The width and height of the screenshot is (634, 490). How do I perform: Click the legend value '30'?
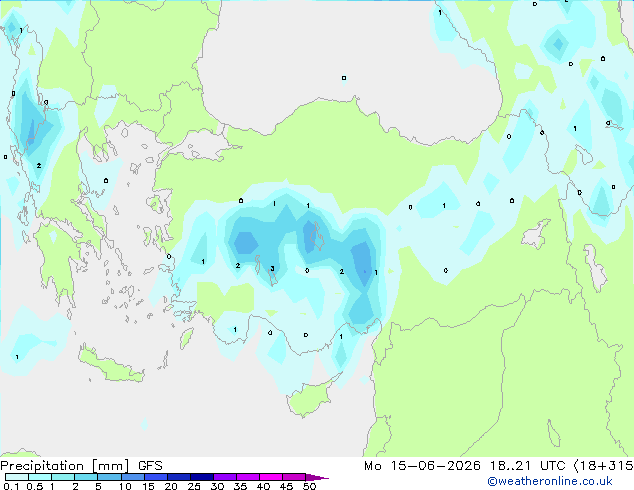(x=217, y=486)
